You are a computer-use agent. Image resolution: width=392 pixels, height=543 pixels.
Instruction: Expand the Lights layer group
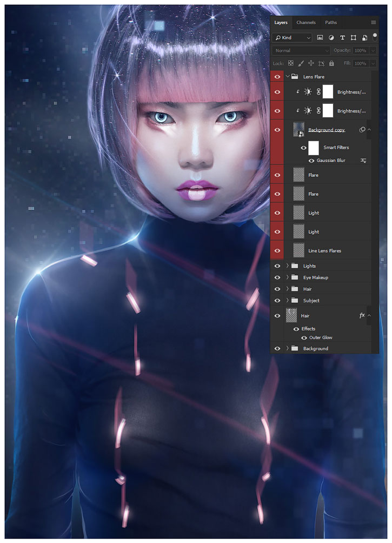(287, 266)
